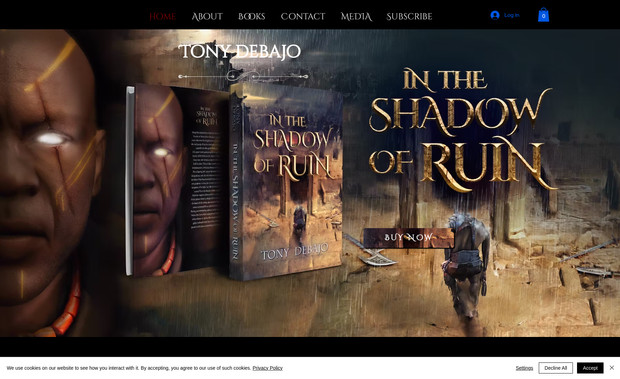Open the About page

(207, 17)
